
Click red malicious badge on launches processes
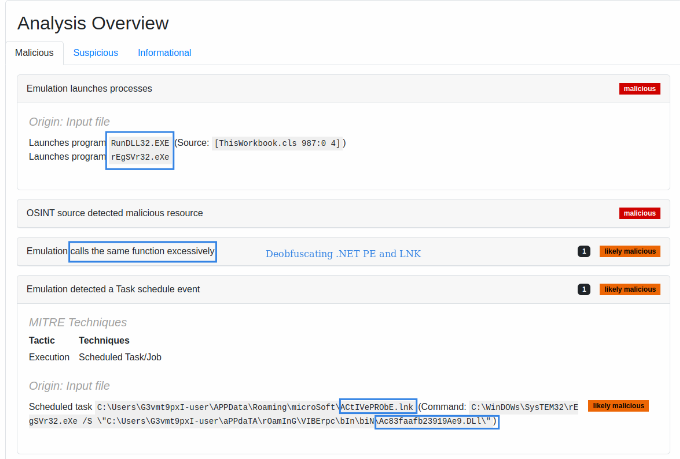pos(639,89)
